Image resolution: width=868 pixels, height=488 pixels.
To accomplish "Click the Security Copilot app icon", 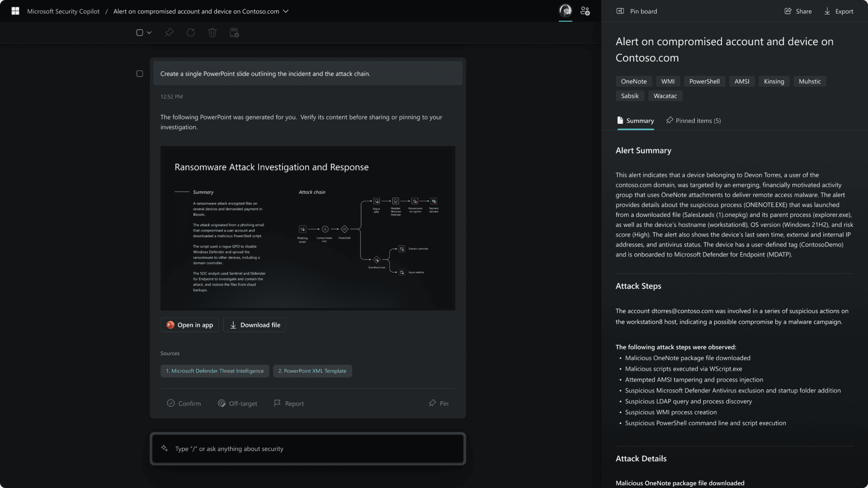I will (x=15, y=11).
